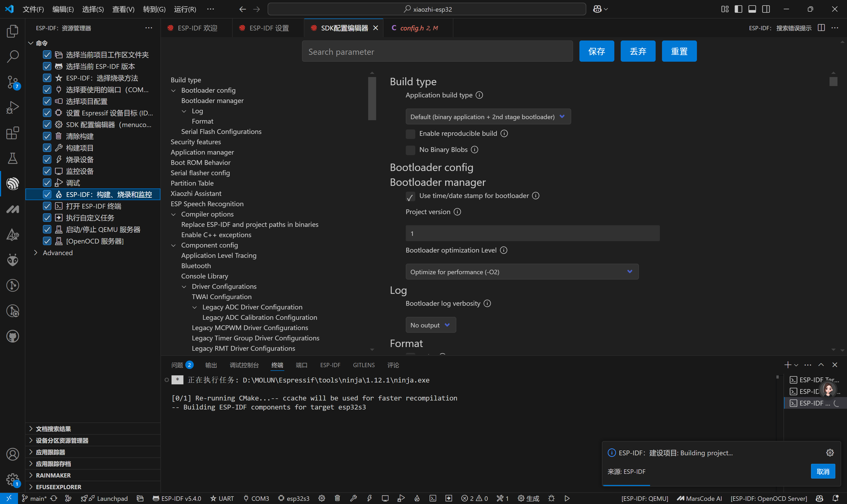The image size is (847, 504).
Task: Click the GitHub icon in activity bar
Action: [12, 336]
